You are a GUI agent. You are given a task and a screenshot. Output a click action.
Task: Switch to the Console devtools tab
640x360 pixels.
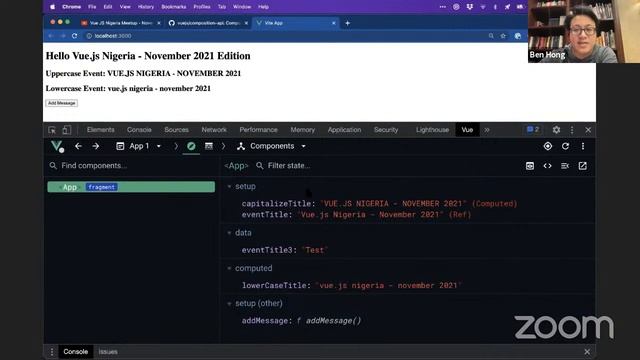tap(139, 130)
